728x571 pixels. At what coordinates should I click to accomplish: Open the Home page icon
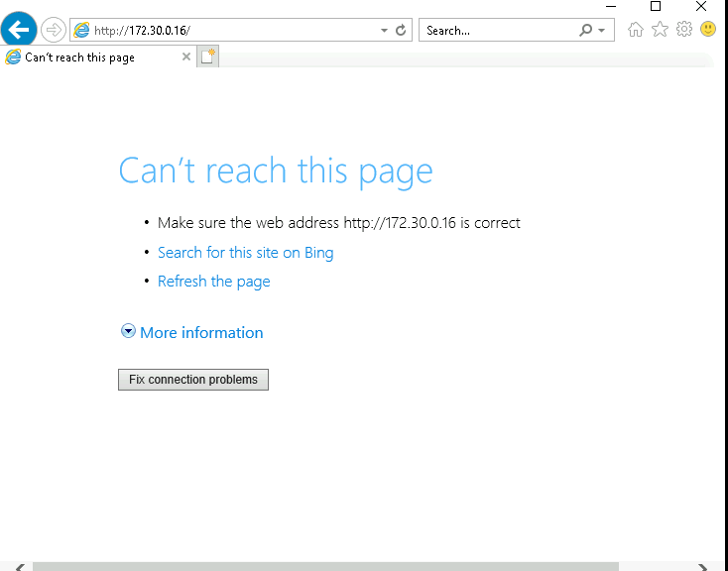(636, 30)
